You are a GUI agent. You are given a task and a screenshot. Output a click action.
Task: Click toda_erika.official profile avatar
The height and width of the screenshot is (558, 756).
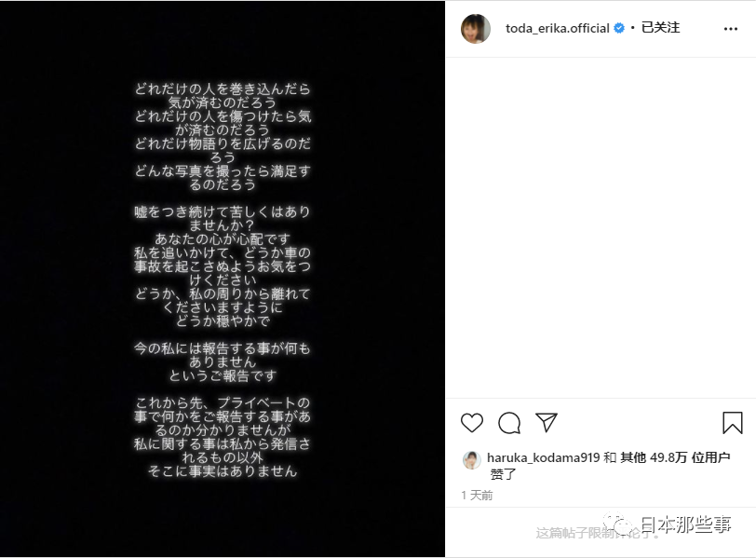click(x=476, y=29)
